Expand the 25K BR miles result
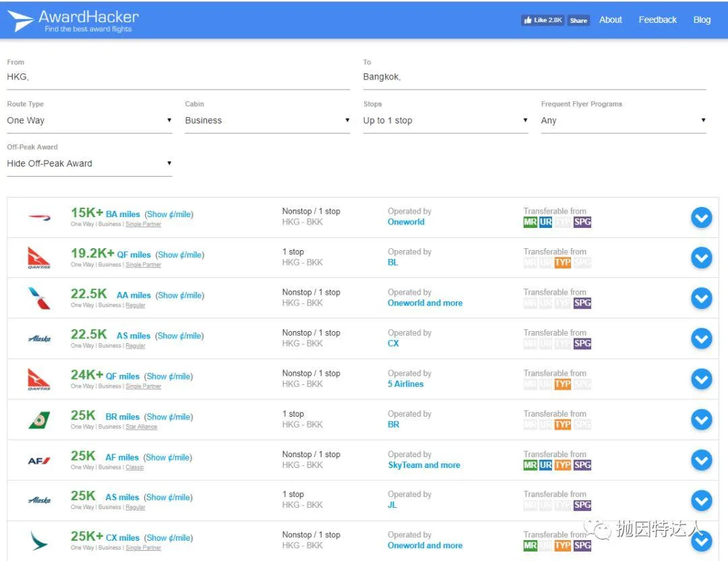The height and width of the screenshot is (561, 728). click(701, 420)
